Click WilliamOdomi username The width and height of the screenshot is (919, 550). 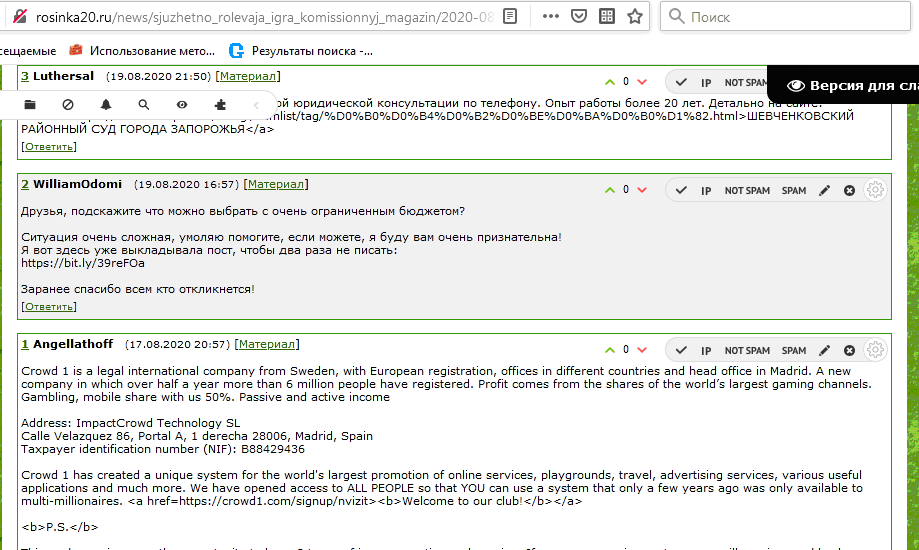[x=77, y=184]
